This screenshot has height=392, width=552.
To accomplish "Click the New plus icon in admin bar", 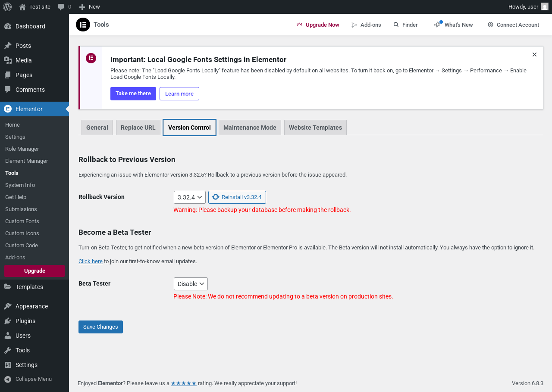I will click(x=82, y=7).
